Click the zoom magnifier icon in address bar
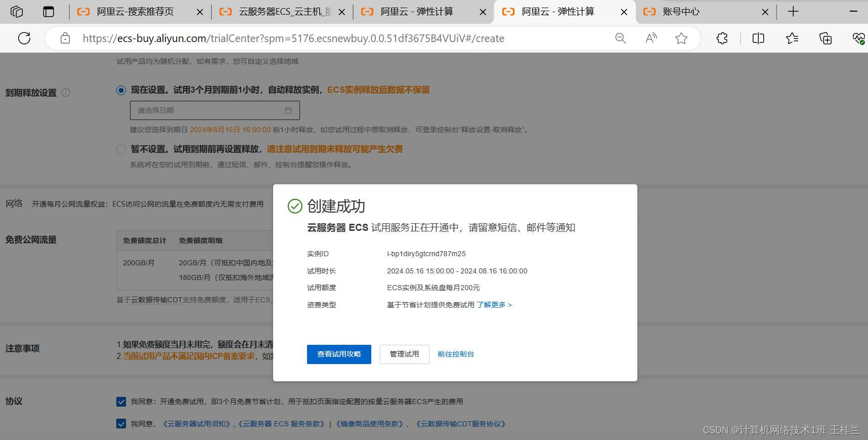This screenshot has height=440, width=868. point(621,38)
